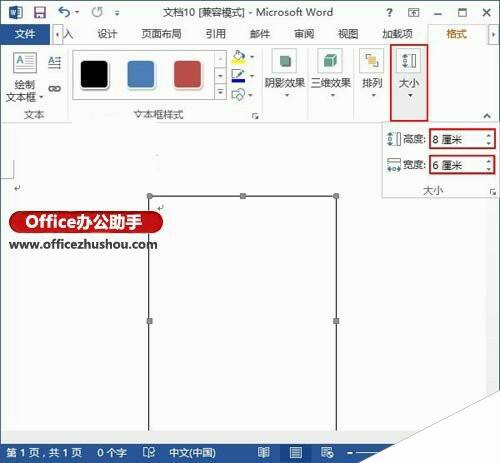The image size is (500, 463).
Task: Click left-middle handle of the text box
Action: [x=150, y=321]
